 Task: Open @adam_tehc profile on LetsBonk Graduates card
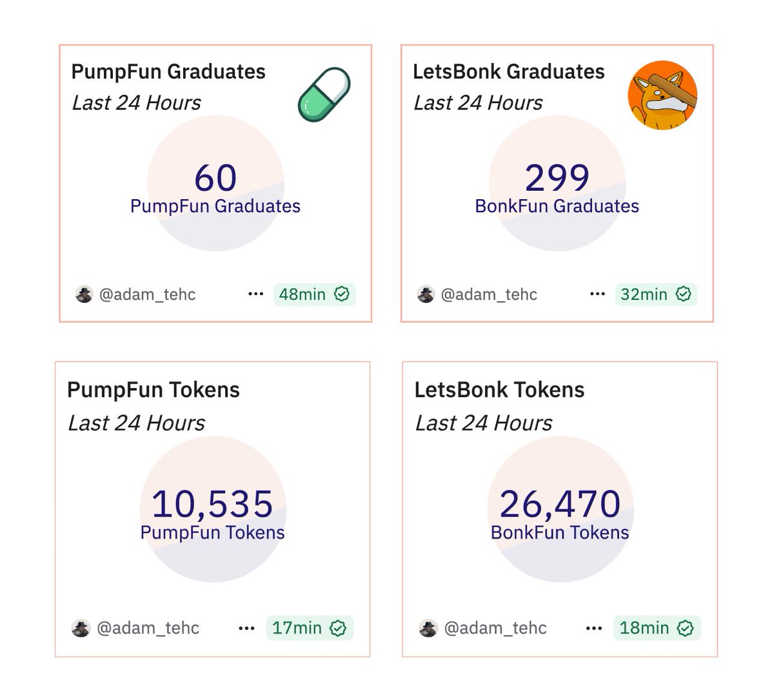coord(489,295)
